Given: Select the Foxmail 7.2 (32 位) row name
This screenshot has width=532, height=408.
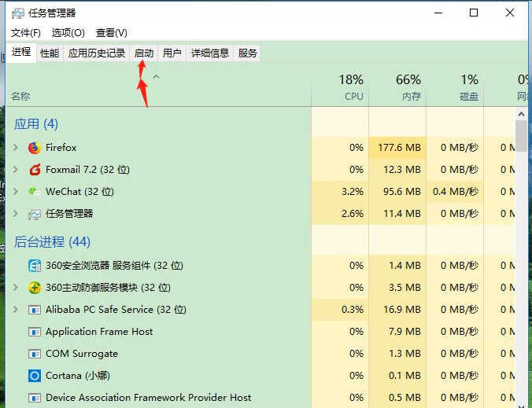Looking at the screenshot, I should point(87,170).
